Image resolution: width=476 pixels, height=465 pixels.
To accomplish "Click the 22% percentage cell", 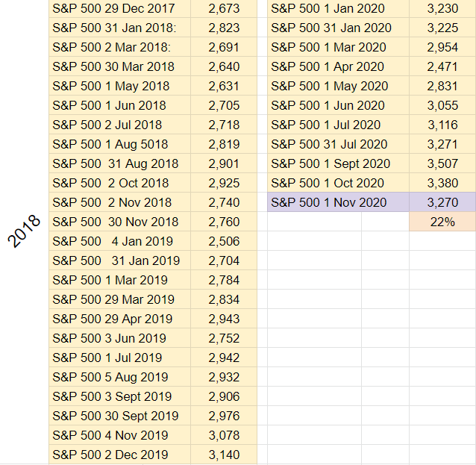I will pos(442,222).
